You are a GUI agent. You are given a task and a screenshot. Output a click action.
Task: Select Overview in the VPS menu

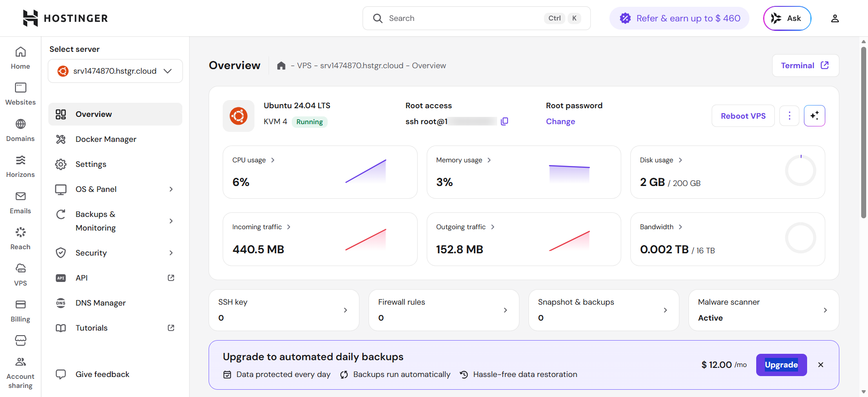coord(115,114)
